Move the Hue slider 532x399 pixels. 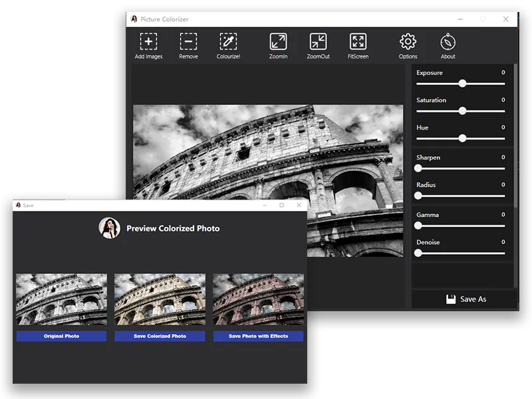[x=462, y=138]
